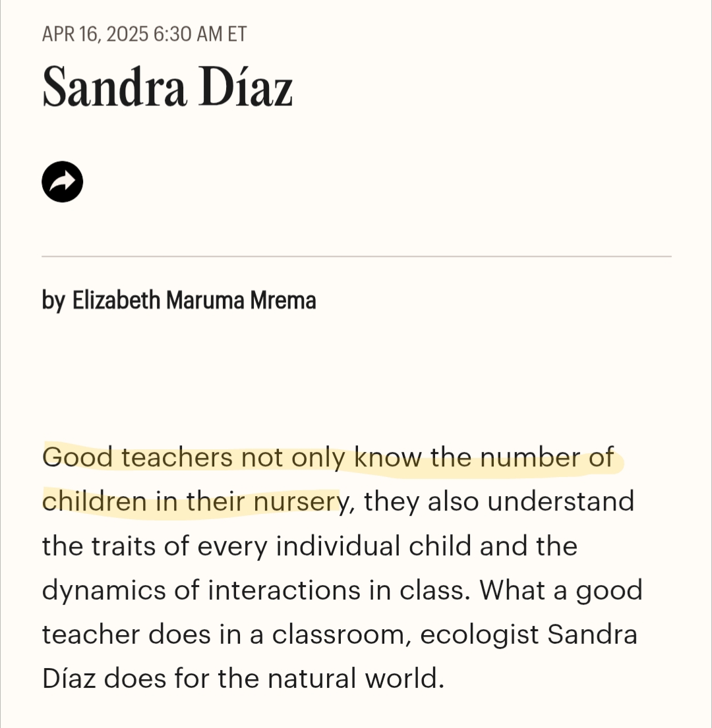Tap the 6:30 AM ET timestamp
The image size is (712, 728).
point(200,34)
